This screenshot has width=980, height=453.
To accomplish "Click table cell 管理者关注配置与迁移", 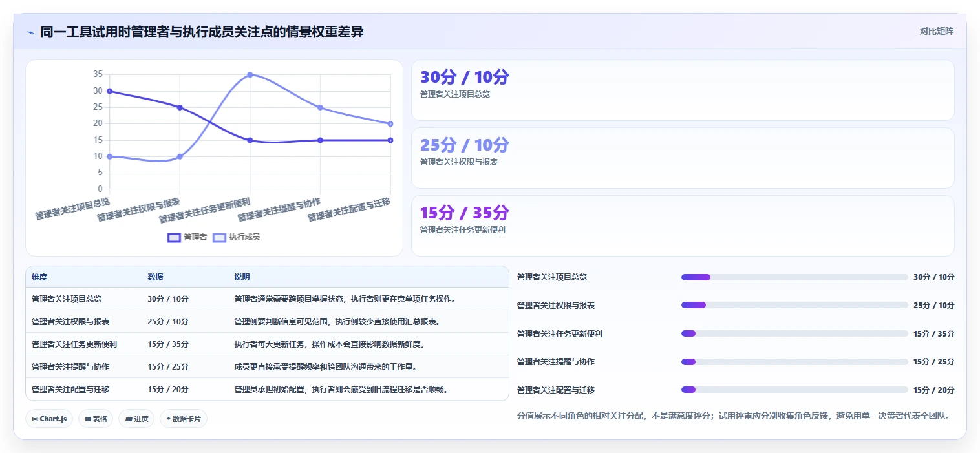I will point(70,389).
